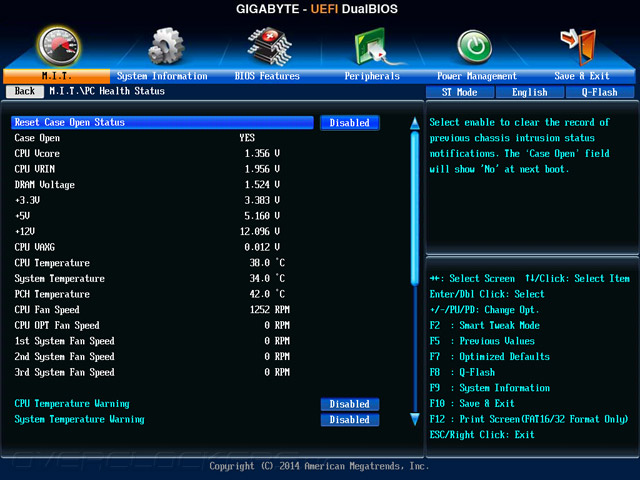Click the scroll up arrow

coord(415,123)
